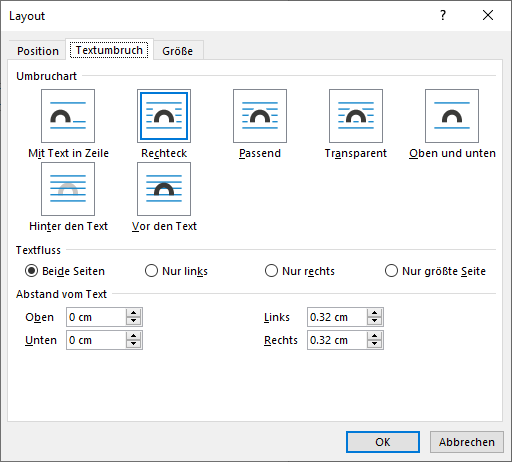512x462 pixels.
Task: Confirm with the OK button
Action: pyautogui.click(x=383, y=442)
